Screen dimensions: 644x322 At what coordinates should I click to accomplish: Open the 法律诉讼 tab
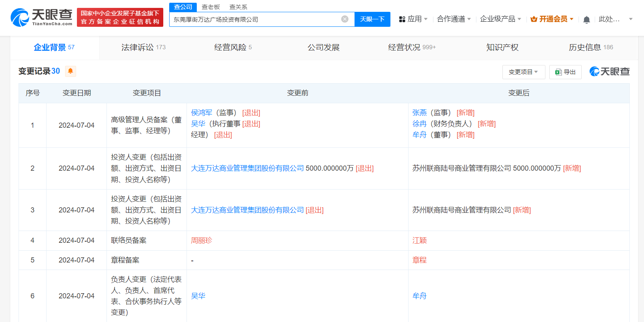click(x=144, y=47)
